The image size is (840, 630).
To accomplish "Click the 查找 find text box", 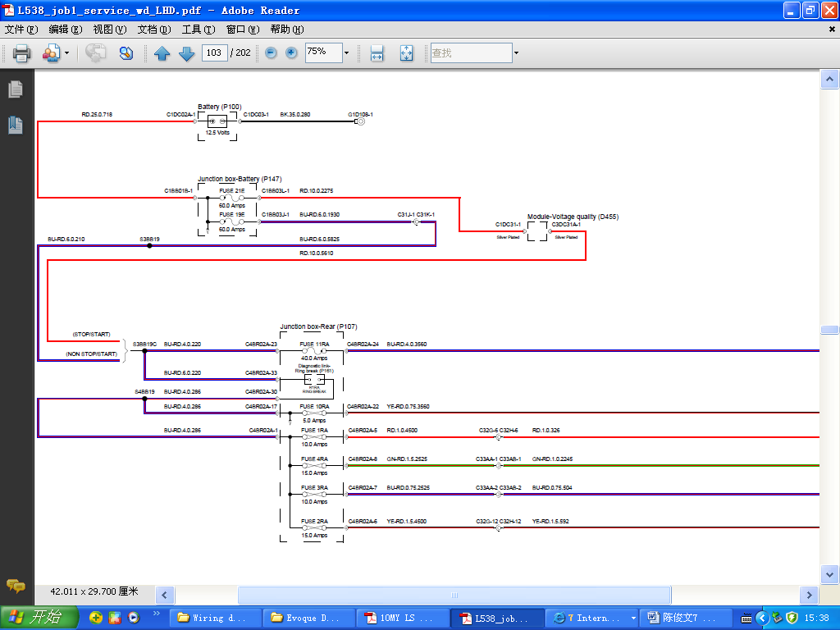I will click(x=472, y=52).
